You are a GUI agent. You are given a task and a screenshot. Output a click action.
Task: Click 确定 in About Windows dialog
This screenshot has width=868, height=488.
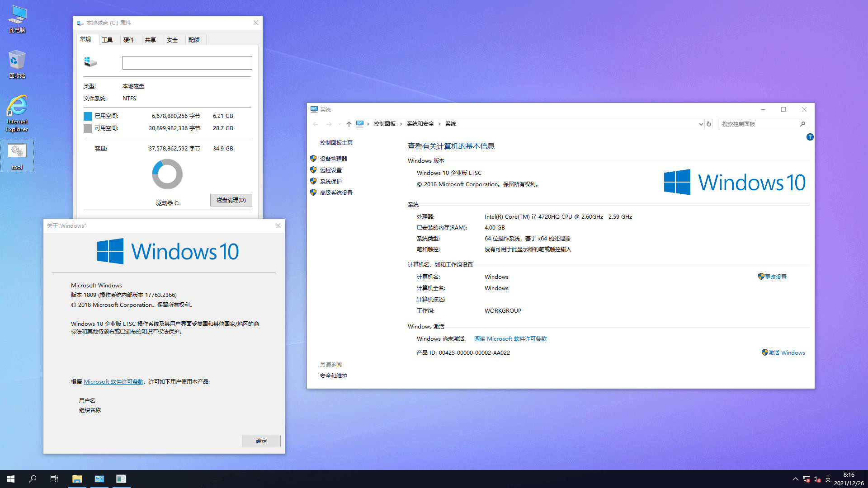261,441
